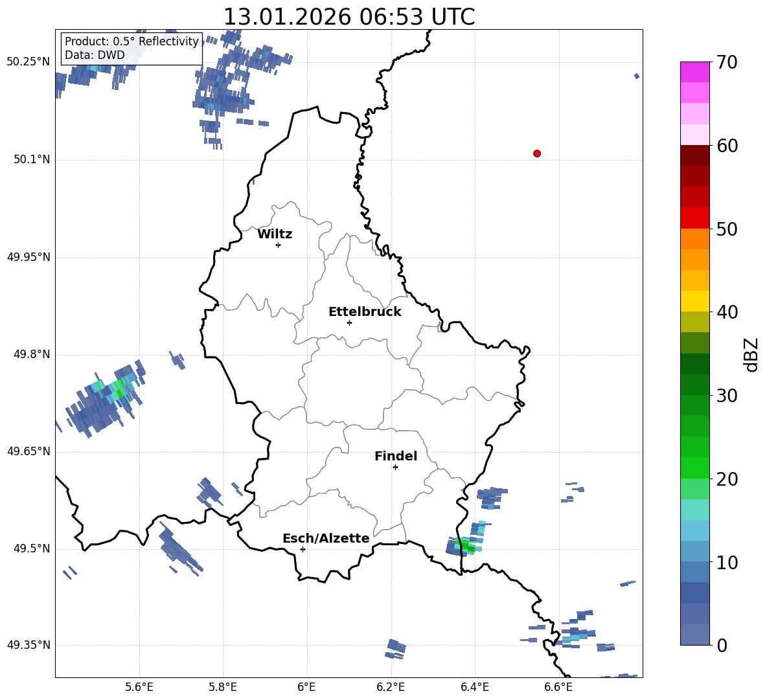Click the 0 dBZ colorbar tick label

(722, 645)
